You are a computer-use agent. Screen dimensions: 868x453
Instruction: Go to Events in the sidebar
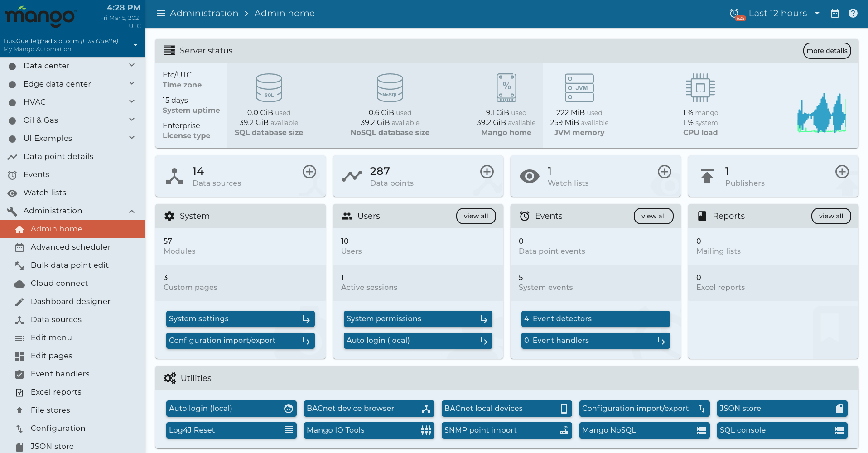(x=72, y=174)
